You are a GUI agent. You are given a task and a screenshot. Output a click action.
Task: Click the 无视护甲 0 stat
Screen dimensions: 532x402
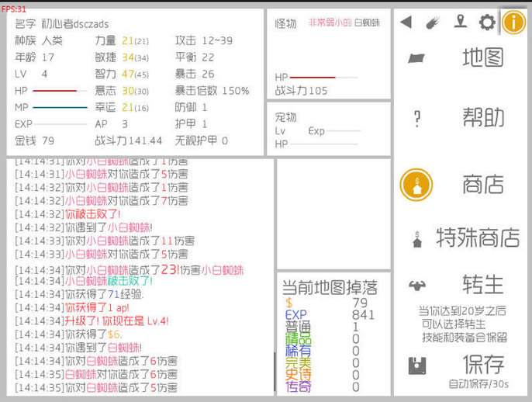[201, 140]
